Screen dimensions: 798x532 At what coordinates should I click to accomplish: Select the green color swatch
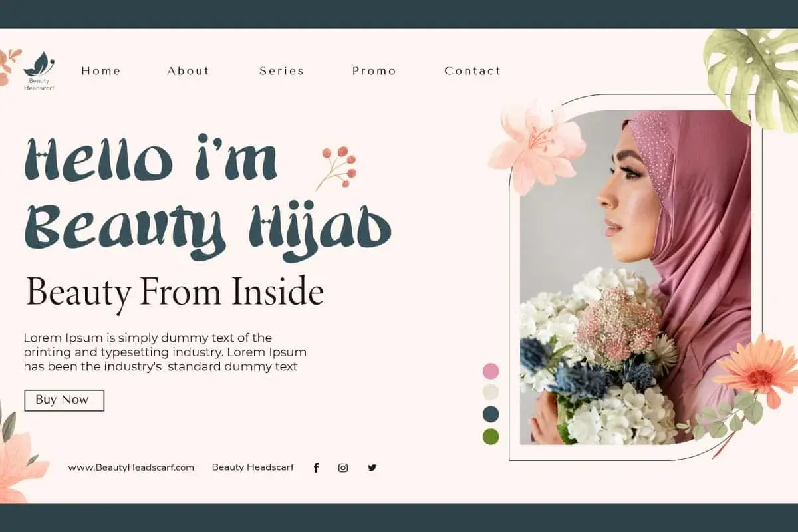click(491, 436)
